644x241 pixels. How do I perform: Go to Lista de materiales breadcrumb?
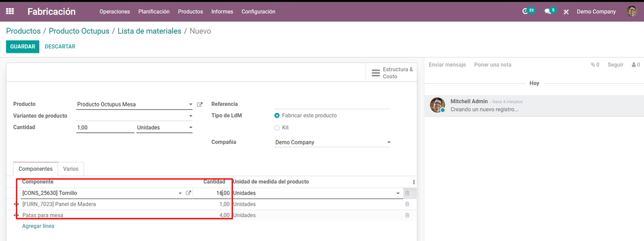pos(149,31)
